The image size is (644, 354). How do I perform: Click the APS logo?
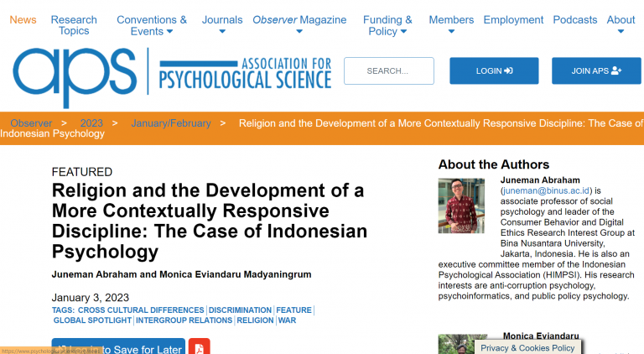(75, 77)
